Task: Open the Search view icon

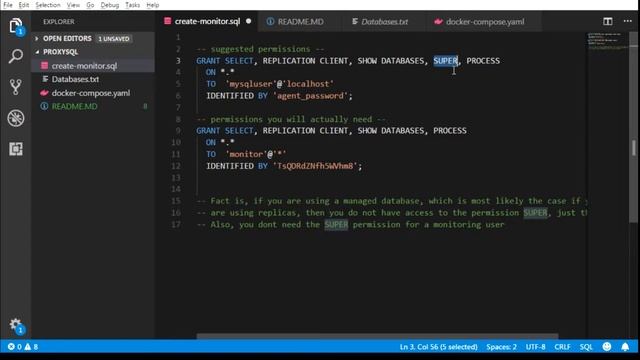Action: pyautogui.click(x=16, y=56)
